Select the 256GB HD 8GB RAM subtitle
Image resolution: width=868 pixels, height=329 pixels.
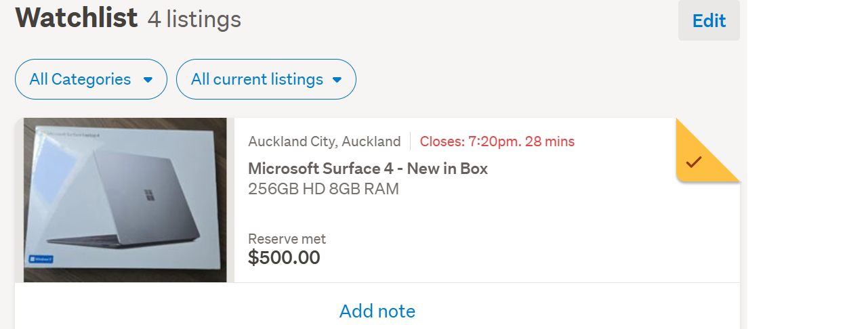coord(323,189)
